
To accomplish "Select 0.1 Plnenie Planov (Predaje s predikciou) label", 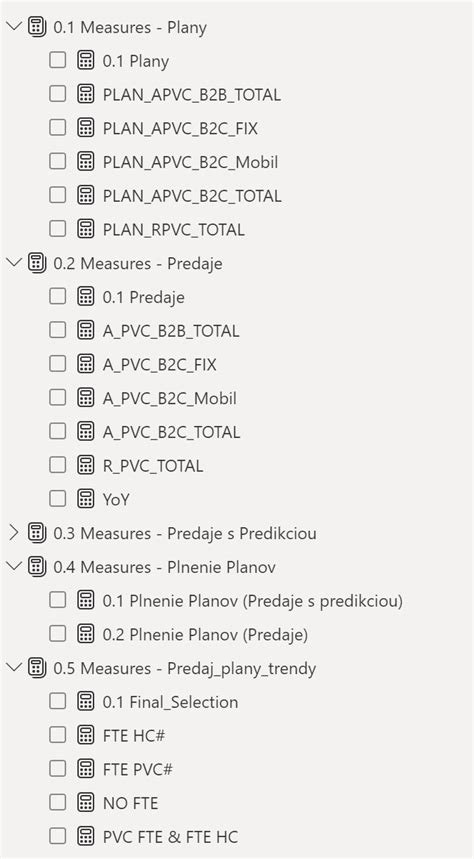I will (x=253, y=601).
